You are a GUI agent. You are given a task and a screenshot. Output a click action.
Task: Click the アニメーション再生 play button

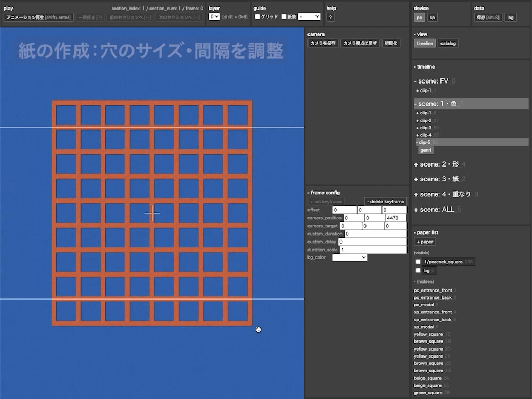pyautogui.click(x=39, y=18)
